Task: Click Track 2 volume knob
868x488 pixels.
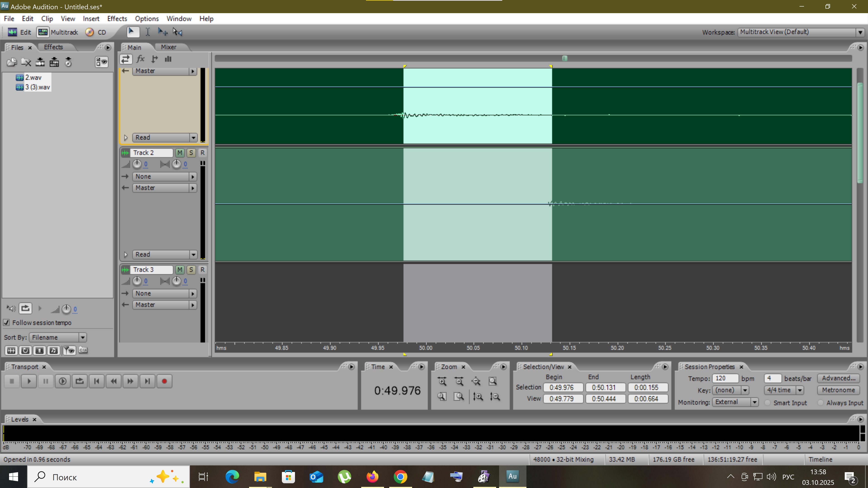Action: (x=137, y=164)
